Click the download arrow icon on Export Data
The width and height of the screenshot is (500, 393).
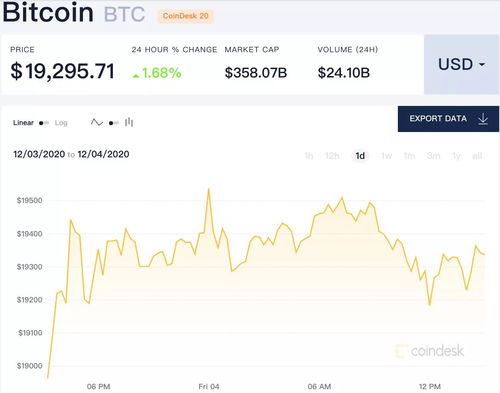click(x=483, y=119)
